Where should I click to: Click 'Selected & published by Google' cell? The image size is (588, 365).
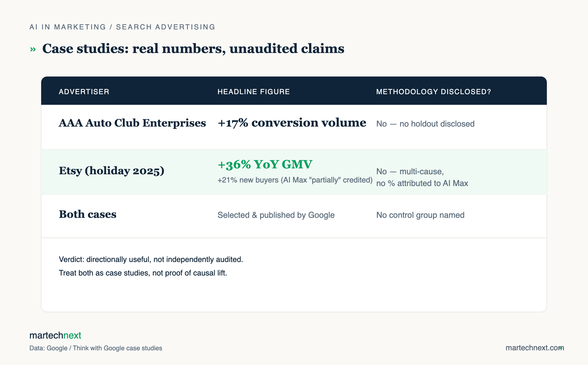[276, 215]
